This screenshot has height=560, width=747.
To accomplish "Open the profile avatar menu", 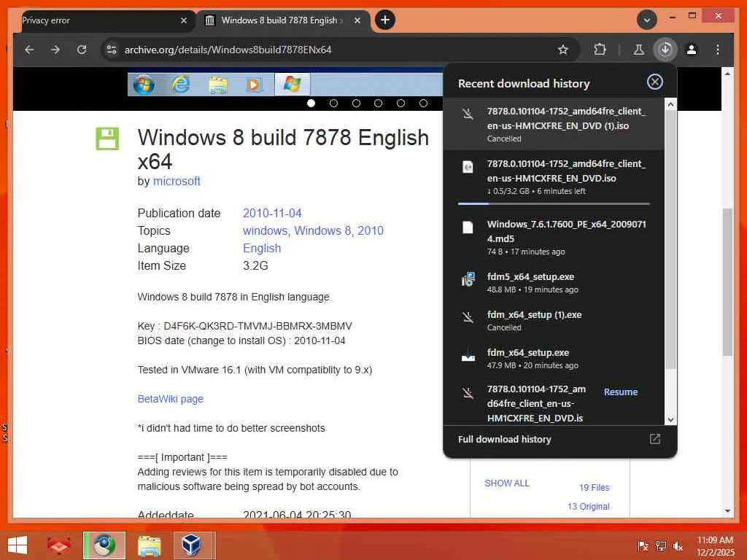I will [692, 50].
